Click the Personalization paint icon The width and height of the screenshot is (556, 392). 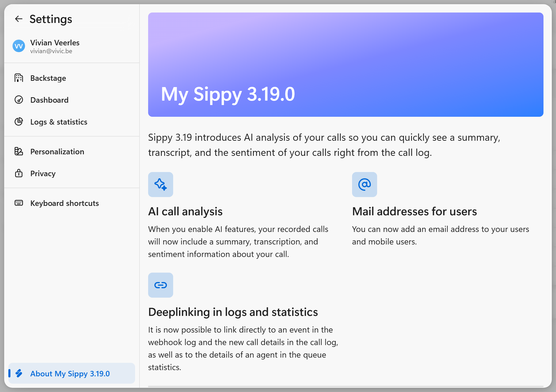19,151
